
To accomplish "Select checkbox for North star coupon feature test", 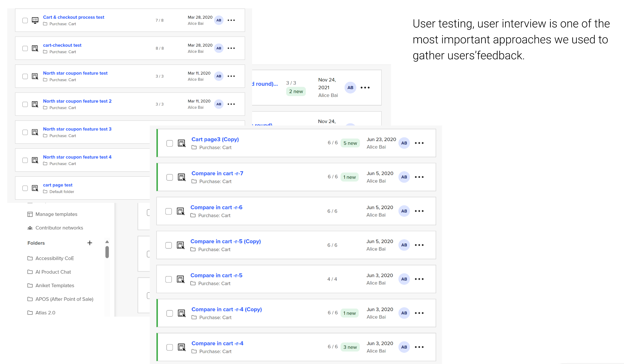I will click(x=25, y=76).
